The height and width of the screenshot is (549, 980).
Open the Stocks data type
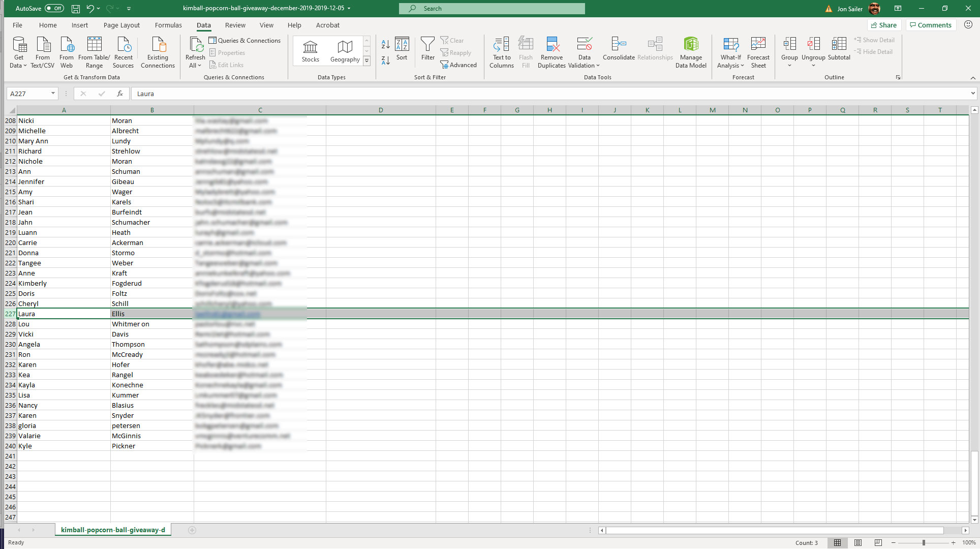click(x=310, y=51)
